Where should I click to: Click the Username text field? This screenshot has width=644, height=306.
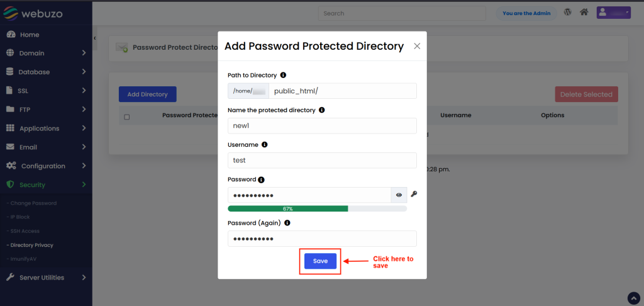[322, 161]
